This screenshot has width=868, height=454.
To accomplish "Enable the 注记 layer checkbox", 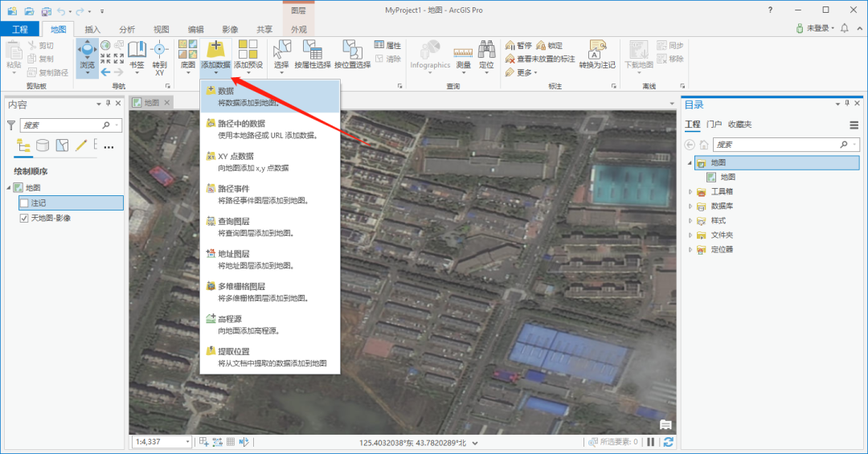I will pos(24,203).
